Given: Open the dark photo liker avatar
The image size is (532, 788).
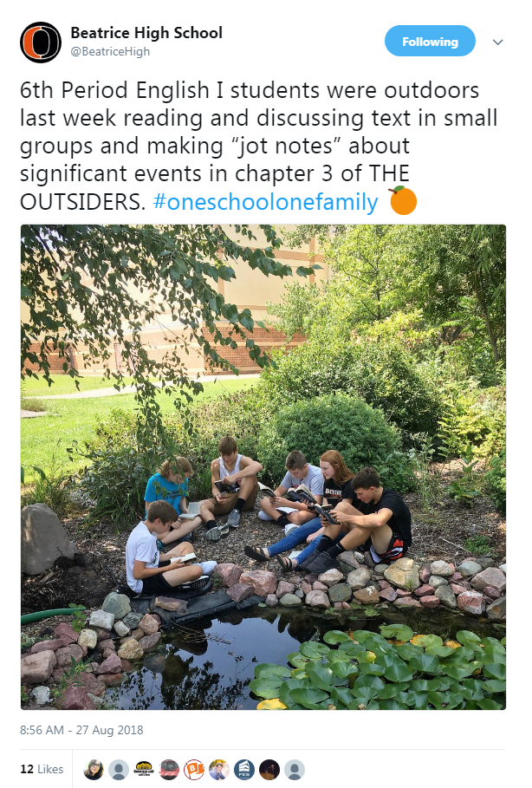Looking at the screenshot, I should point(269,770).
